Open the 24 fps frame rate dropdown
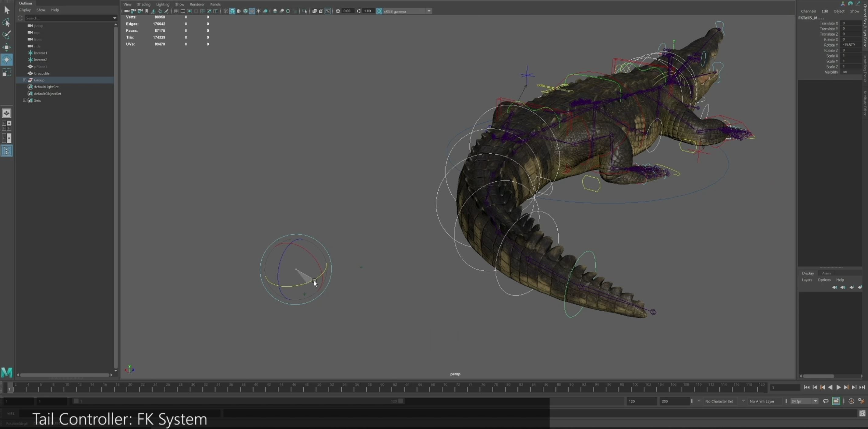The width and height of the screenshot is (868, 429). 805,401
